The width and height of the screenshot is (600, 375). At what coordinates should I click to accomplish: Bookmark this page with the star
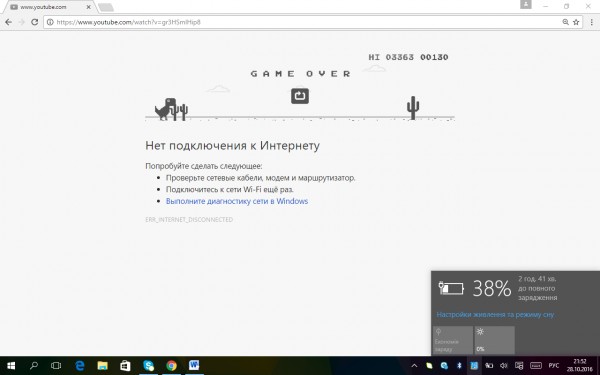click(x=576, y=22)
